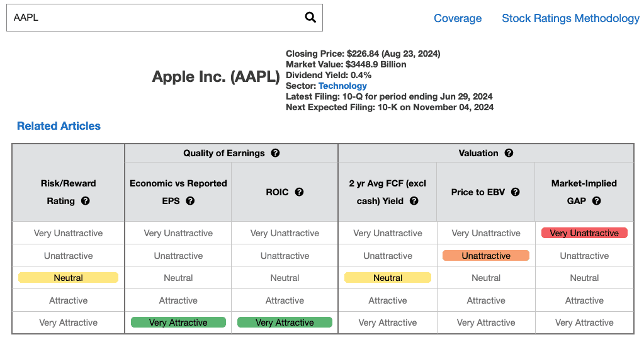Click green Very Attractive badge under ROIC
Screen dimensions: 644x337
pos(285,323)
